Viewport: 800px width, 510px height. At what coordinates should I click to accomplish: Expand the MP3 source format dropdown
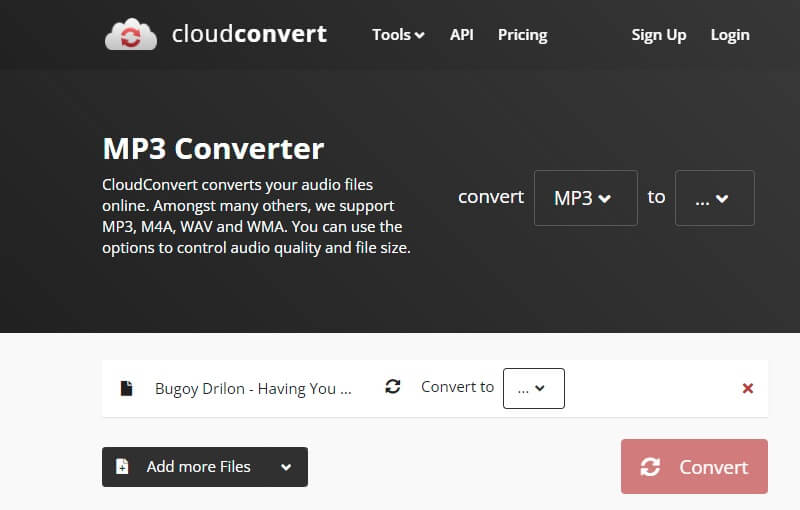(x=586, y=198)
